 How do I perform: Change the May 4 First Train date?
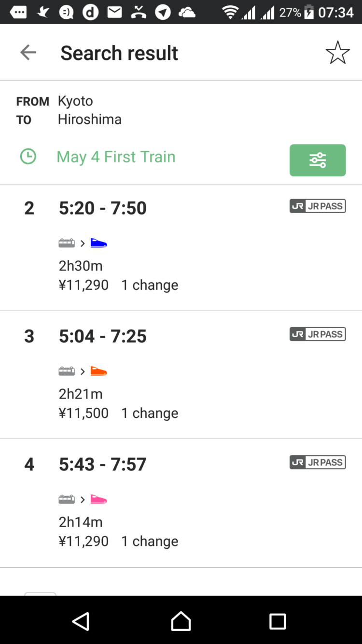point(116,157)
